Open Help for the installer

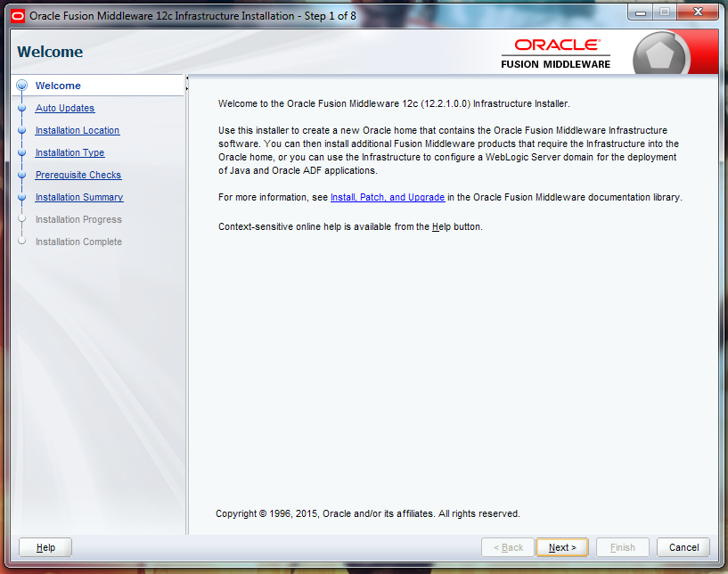[45, 547]
